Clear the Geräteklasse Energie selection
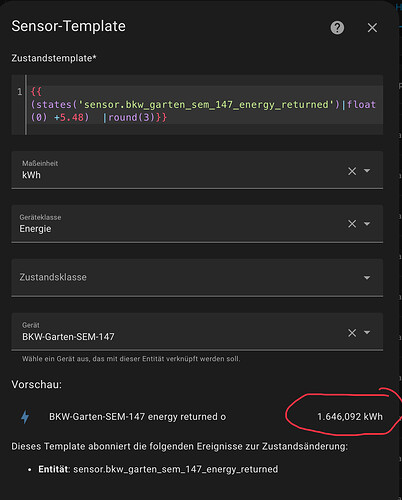Viewport: 402px width, 500px height. click(352, 224)
